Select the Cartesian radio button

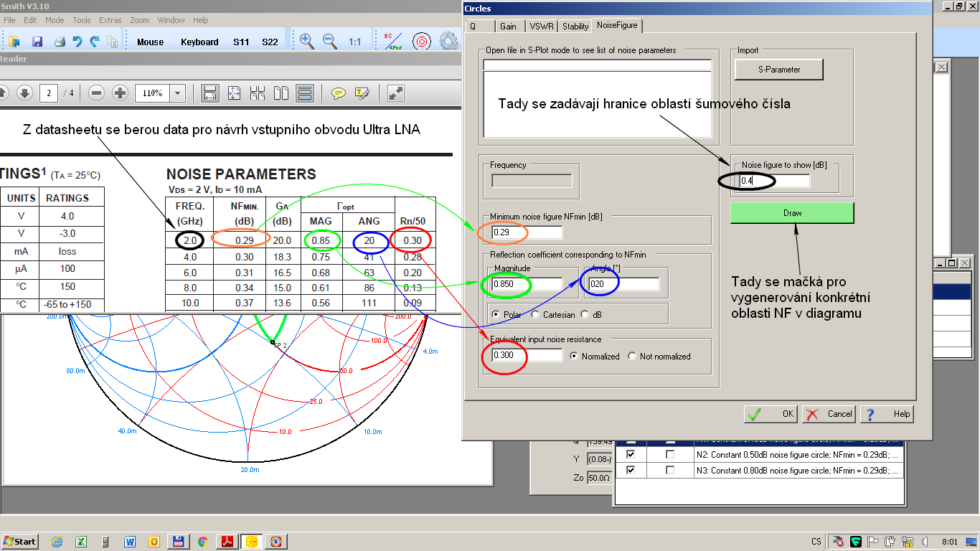536,314
